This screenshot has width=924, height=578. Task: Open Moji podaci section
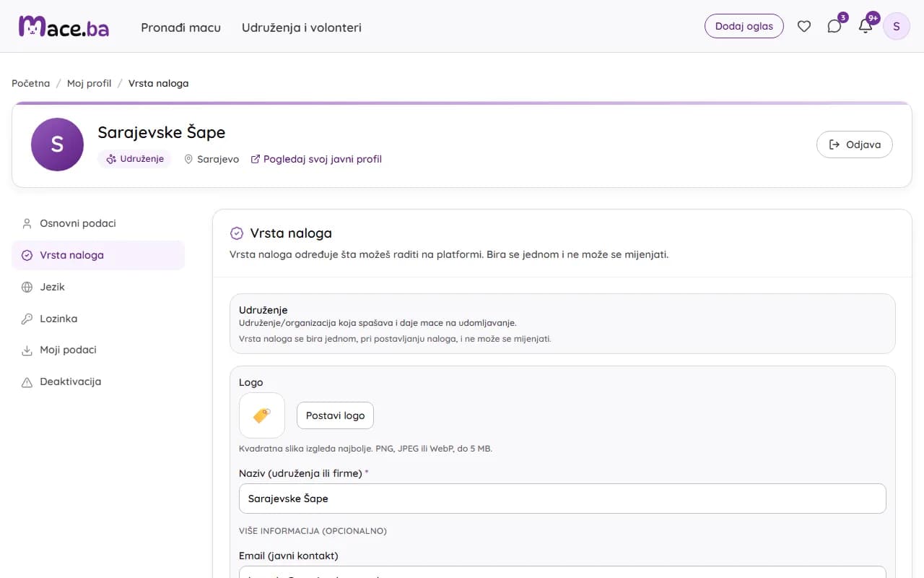98,350
